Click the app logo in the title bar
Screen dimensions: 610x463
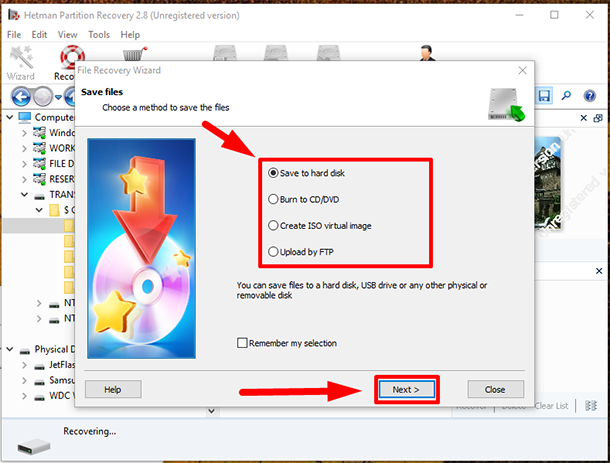14,15
